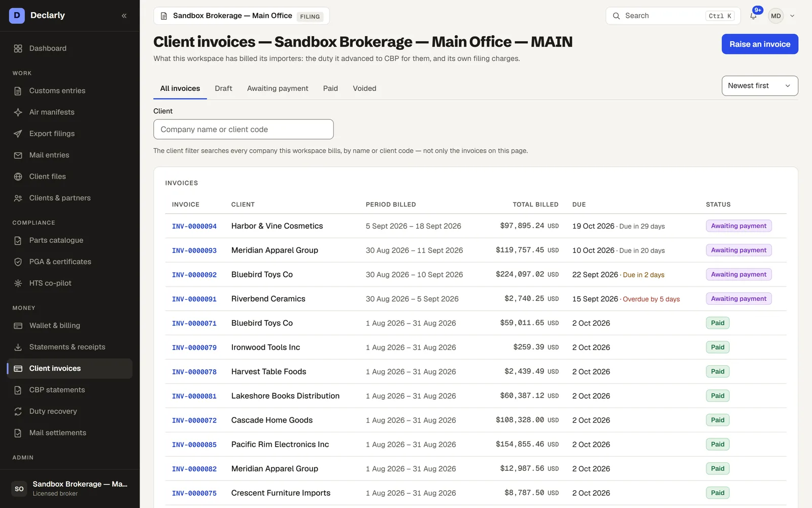812x508 pixels.
Task: Click the PGA & certificates shield icon
Action: (18, 262)
